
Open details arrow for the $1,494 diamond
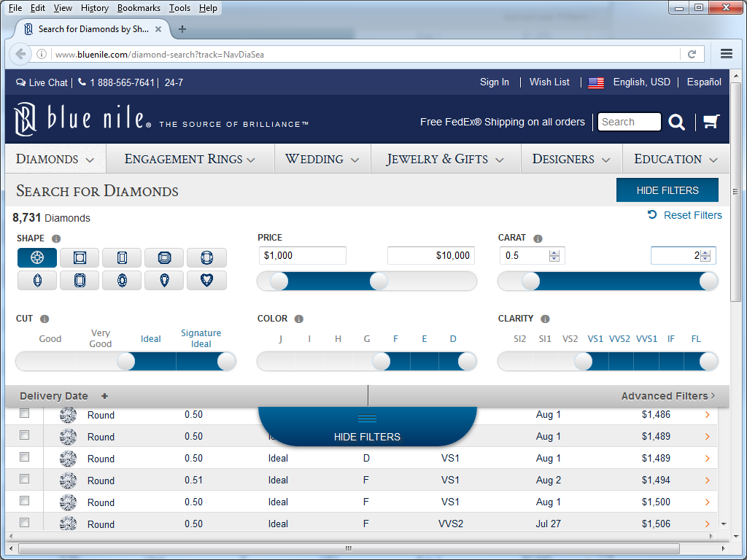pyautogui.click(x=708, y=481)
